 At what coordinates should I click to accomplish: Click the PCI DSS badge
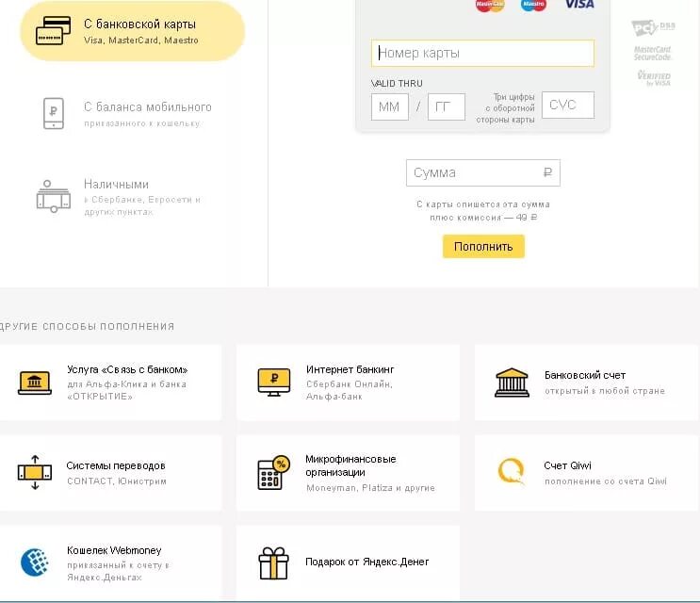click(653, 27)
